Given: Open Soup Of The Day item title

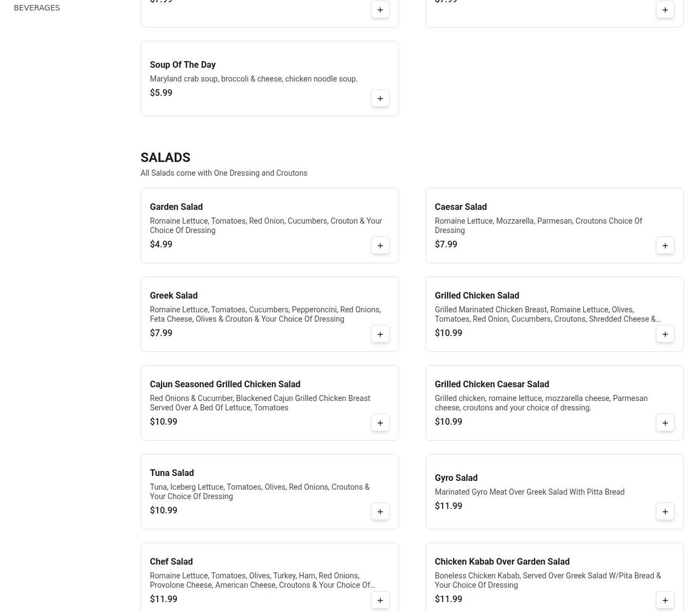Looking at the screenshot, I should click(182, 64).
